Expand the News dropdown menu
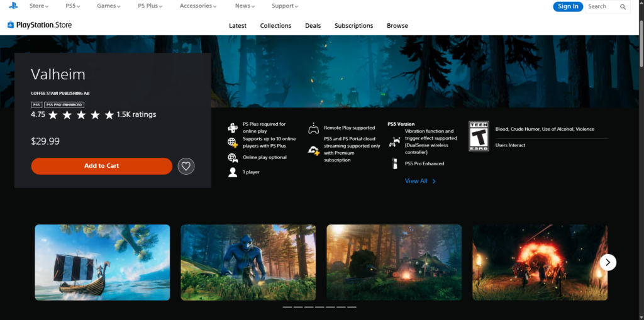 pos(245,6)
